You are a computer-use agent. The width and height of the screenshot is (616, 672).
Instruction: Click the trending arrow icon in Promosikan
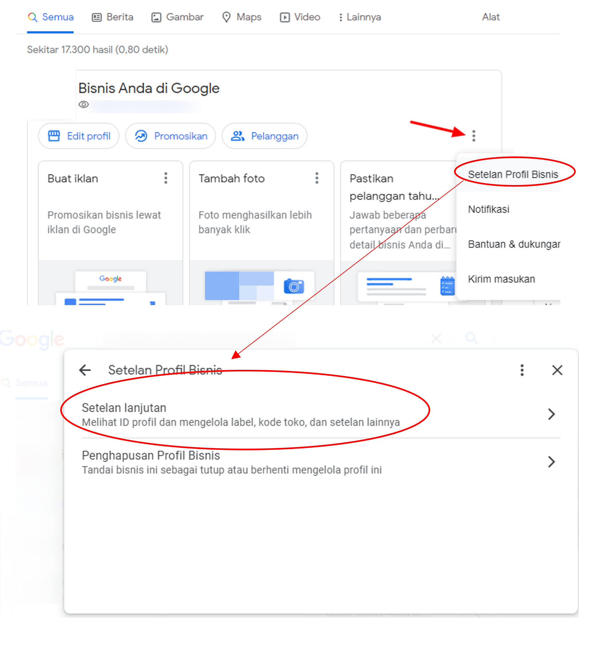click(141, 136)
